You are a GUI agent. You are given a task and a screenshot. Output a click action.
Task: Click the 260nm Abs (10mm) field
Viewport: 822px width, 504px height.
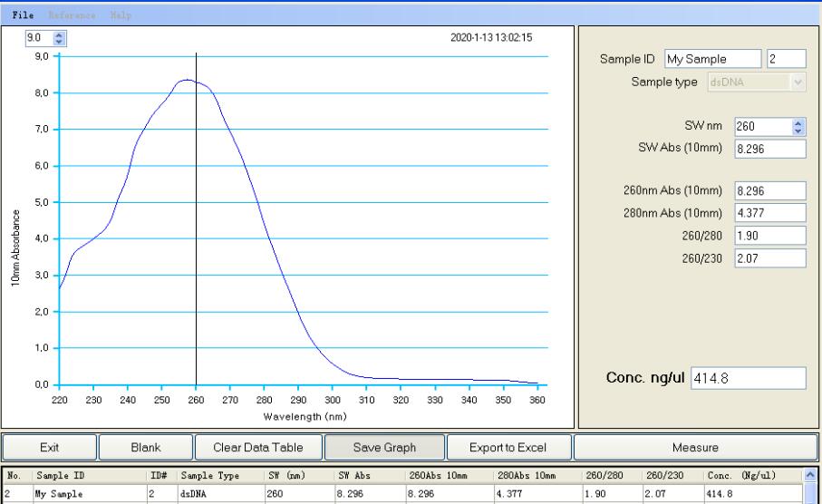pos(769,191)
